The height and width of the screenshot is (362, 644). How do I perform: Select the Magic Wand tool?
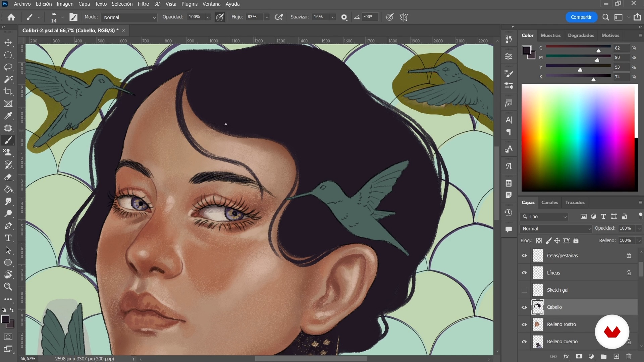click(8, 79)
